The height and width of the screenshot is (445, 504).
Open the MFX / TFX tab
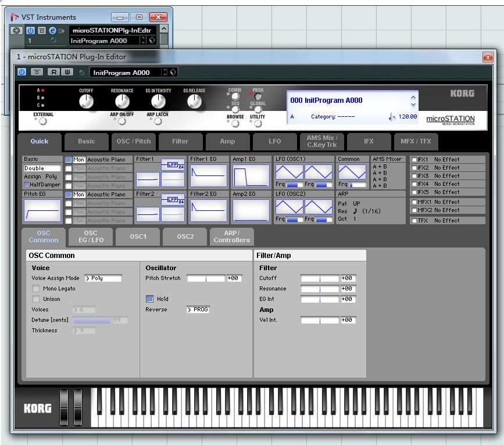tap(416, 142)
